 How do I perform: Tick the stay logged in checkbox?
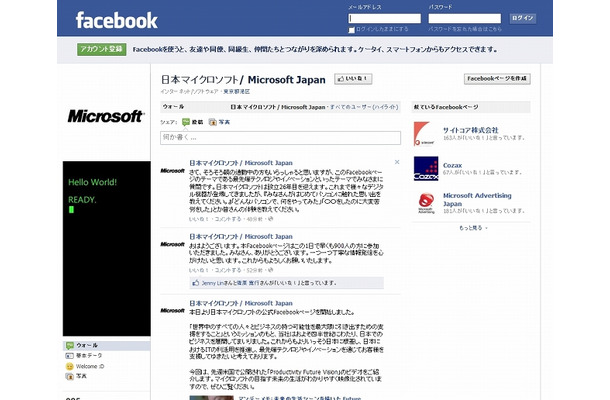[x=352, y=30]
